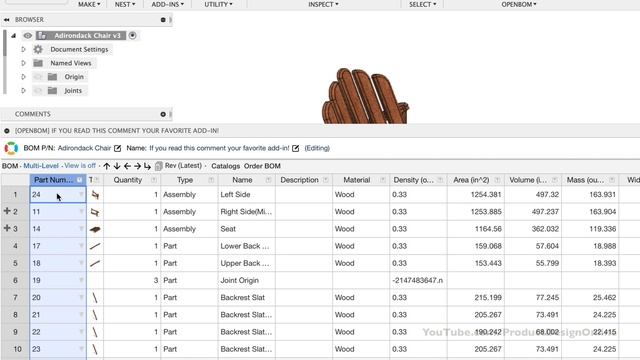Open Quantity column menu

coord(154,180)
